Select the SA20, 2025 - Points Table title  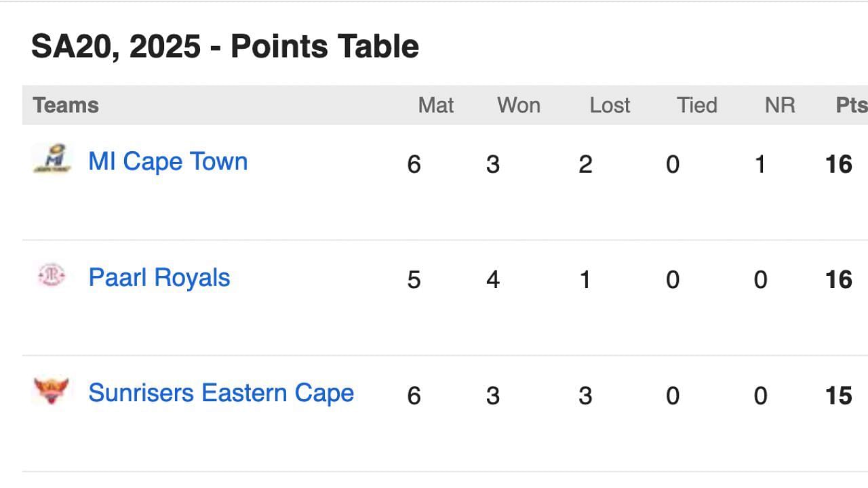tap(225, 47)
